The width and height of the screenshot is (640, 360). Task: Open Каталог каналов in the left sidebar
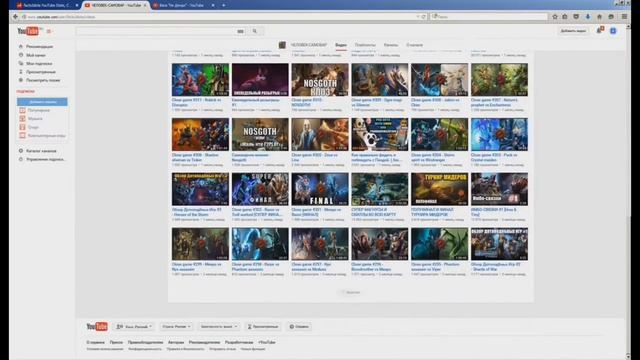(41, 151)
